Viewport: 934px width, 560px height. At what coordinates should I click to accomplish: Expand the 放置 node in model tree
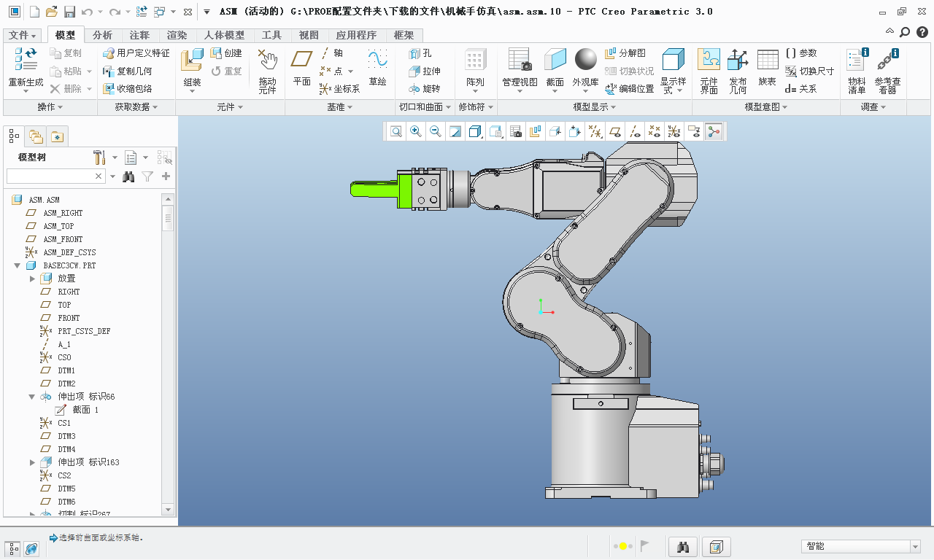click(x=32, y=279)
